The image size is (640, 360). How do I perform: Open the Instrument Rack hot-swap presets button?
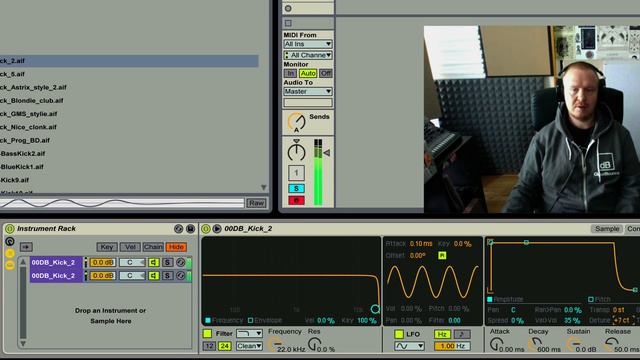(178, 229)
